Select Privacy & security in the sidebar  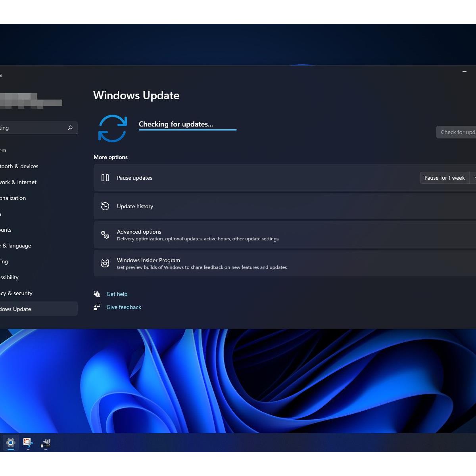coord(17,293)
